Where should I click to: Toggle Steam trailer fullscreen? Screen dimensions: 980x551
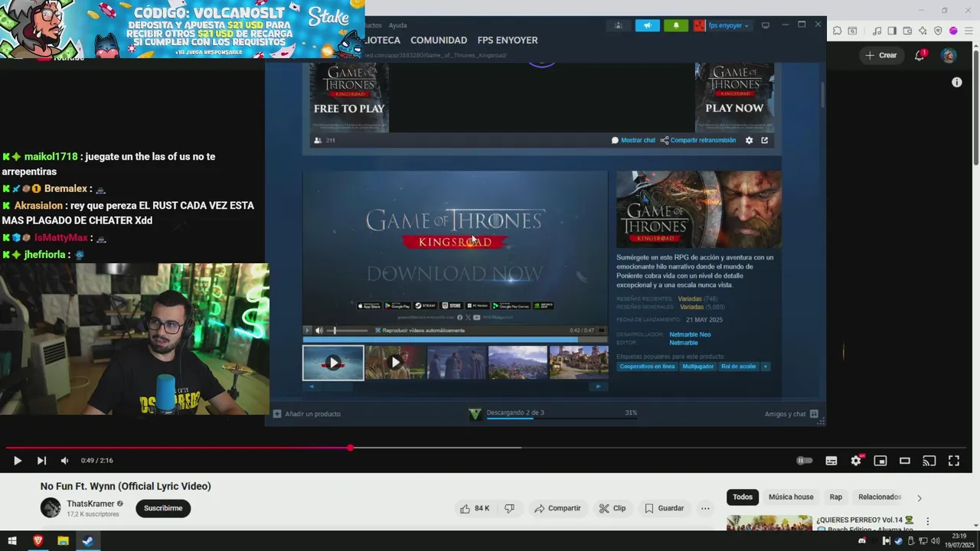601,331
